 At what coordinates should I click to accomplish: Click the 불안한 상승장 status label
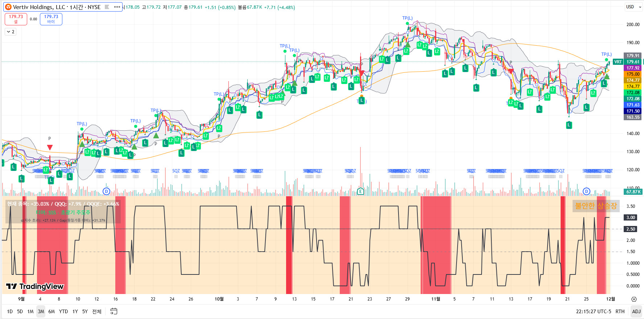596,206
